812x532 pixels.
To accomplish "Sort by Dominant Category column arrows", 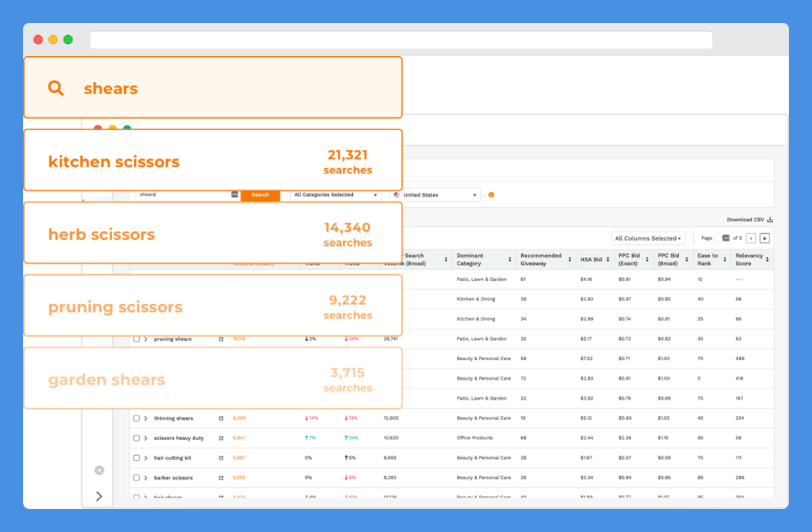I will 510,259.
